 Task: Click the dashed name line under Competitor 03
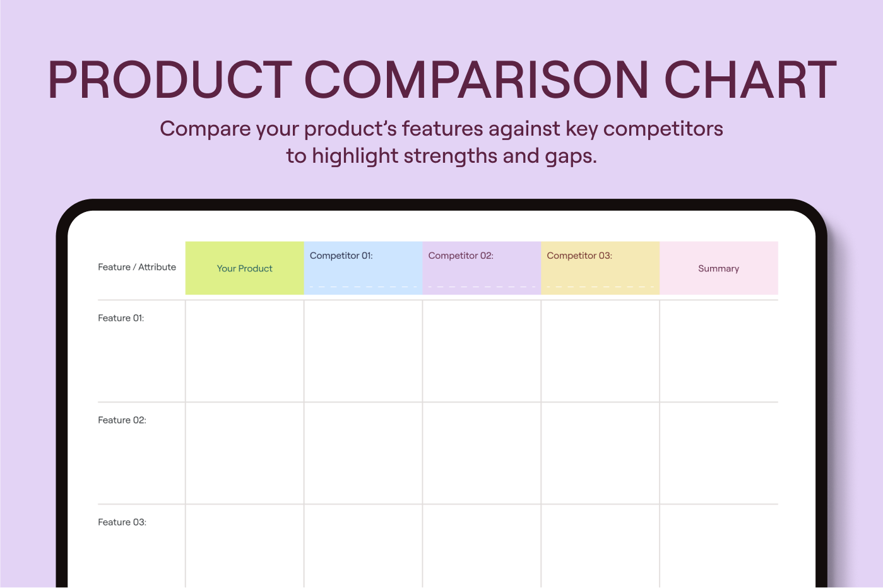click(x=600, y=286)
